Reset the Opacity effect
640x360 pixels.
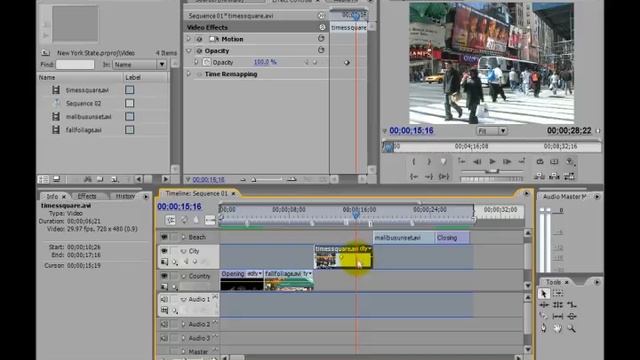pyautogui.click(x=321, y=50)
